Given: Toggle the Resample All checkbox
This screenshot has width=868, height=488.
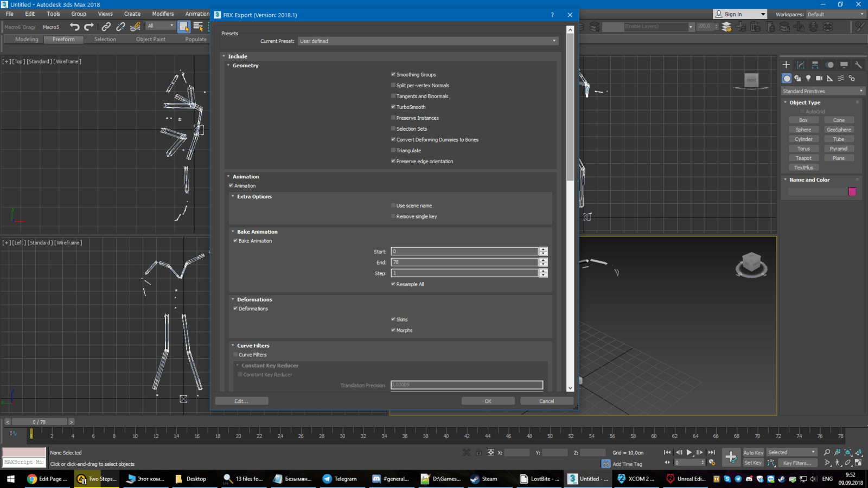Looking at the screenshot, I should click(393, 284).
